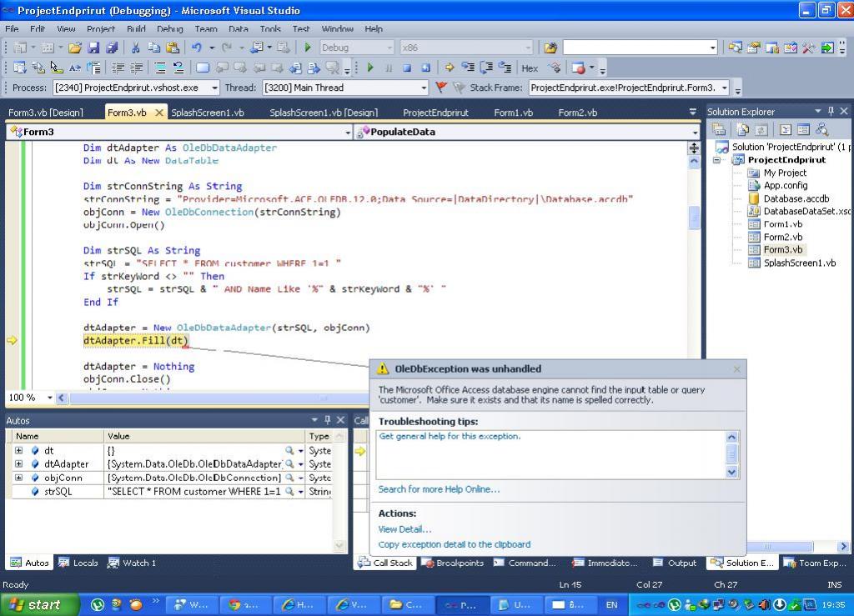Image resolution: width=854 pixels, height=616 pixels.
Task: Switch to SplashScreen1.vb tab
Action: [208, 113]
